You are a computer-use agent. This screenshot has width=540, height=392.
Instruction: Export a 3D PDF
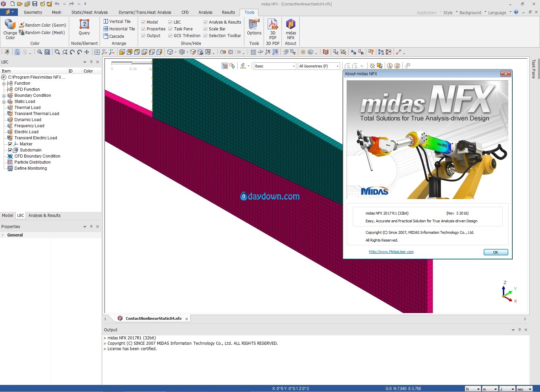(273, 29)
